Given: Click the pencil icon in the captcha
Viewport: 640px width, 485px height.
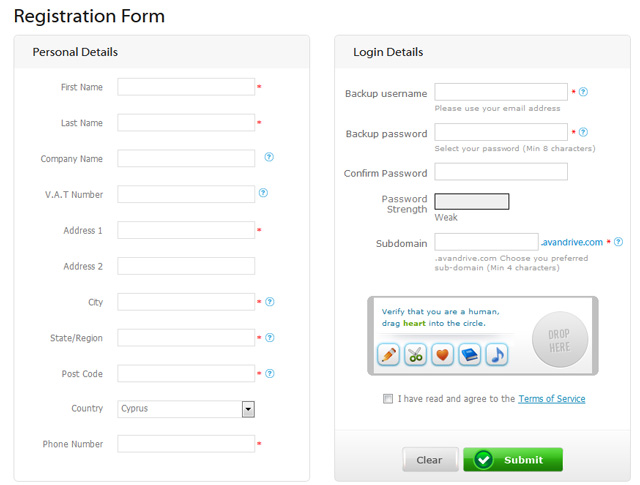Looking at the screenshot, I should [x=388, y=354].
